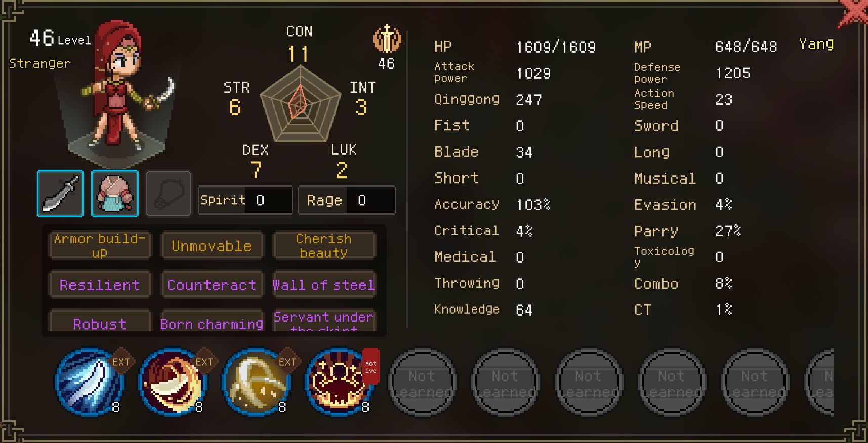The image size is (868, 443).
Task: Toggle the Active fiery emblem skill
Action: tap(339, 382)
